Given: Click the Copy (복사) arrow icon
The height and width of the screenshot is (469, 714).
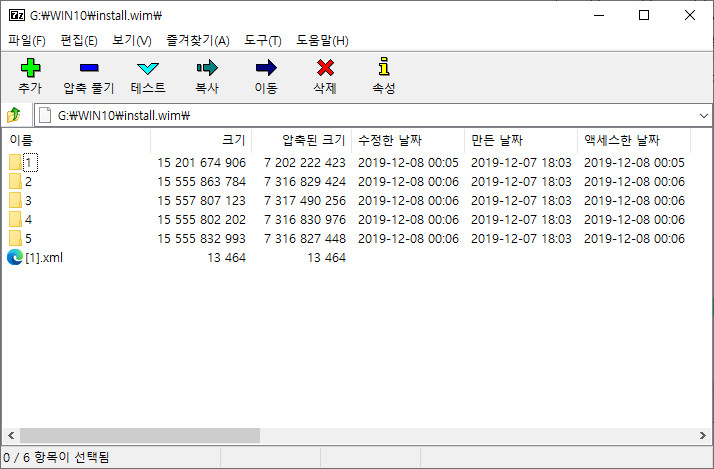Looking at the screenshot, I should [x=207, y=68].
